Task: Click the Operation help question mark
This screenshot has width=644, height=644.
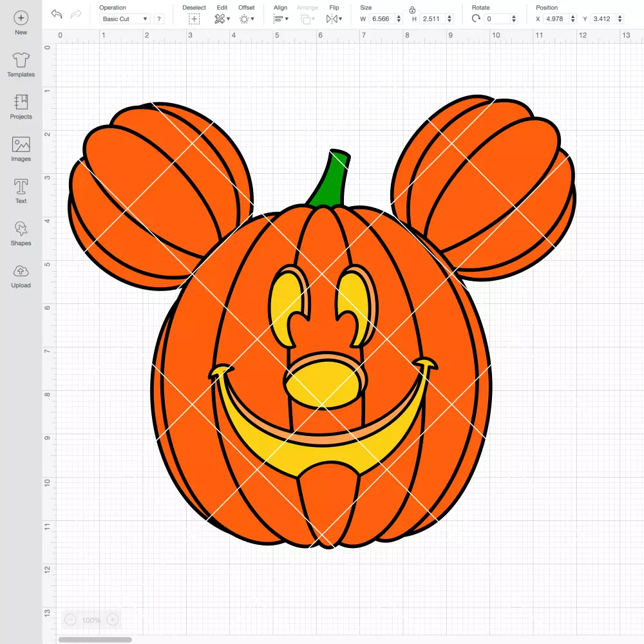Action: [x=159, y=19]
